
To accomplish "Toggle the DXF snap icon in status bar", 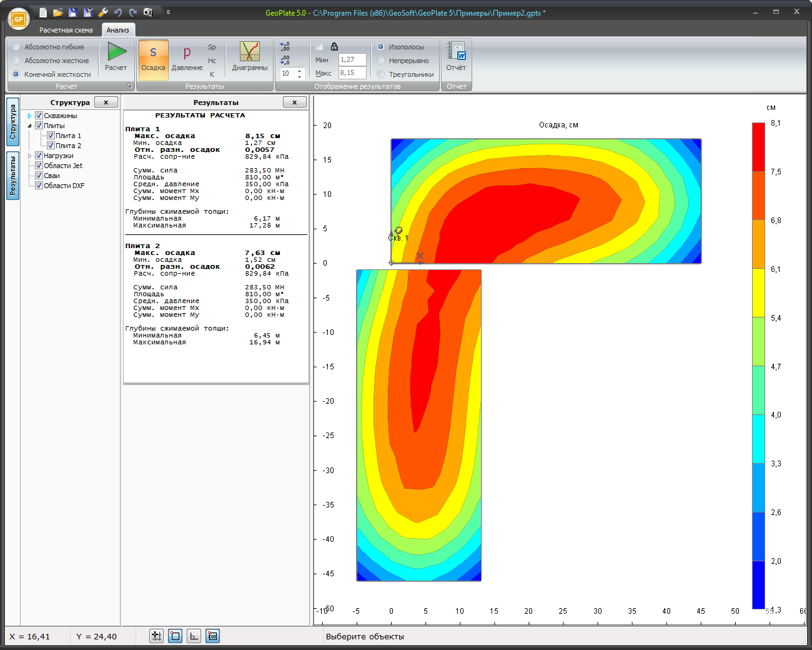I will 213,636.
